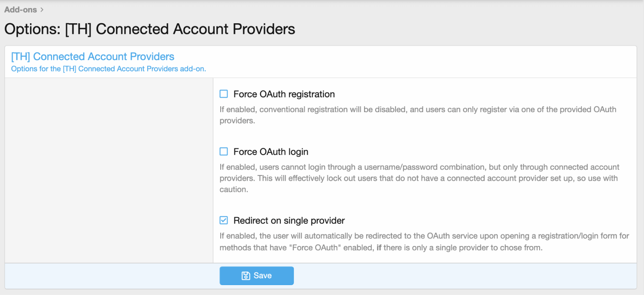
Task: Click the empty gray column left of options
Action: click(x=109, y=170)
